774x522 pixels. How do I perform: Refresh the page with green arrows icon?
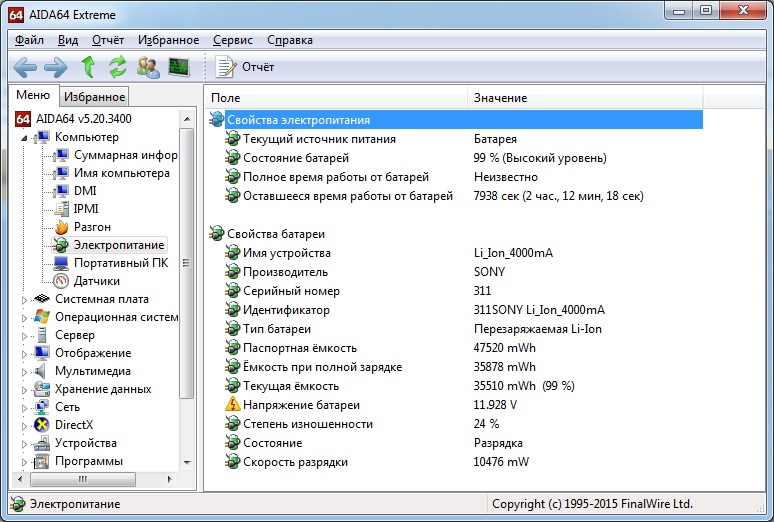[117, 67]
